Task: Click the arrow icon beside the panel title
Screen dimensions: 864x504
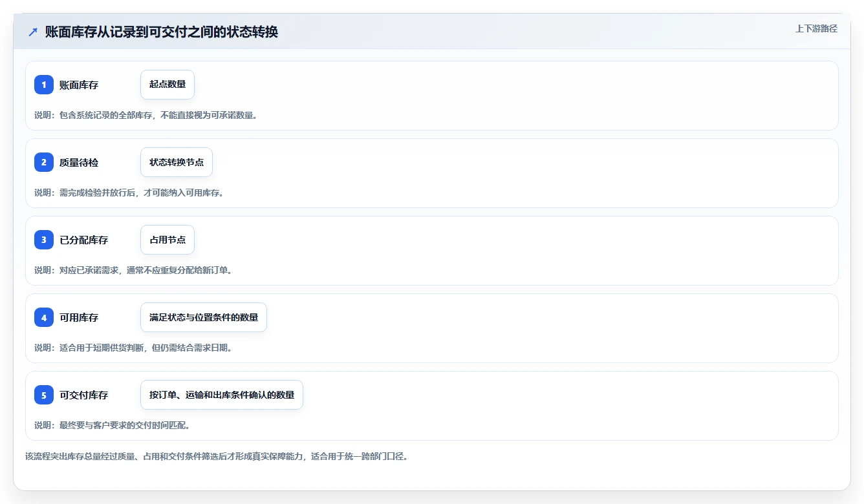Action: (x=33, y=32)
